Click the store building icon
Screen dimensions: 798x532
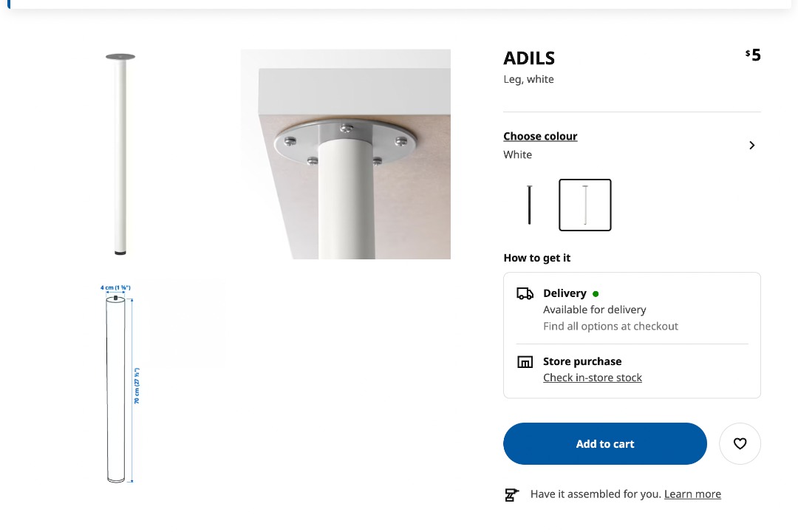[525, 362]
